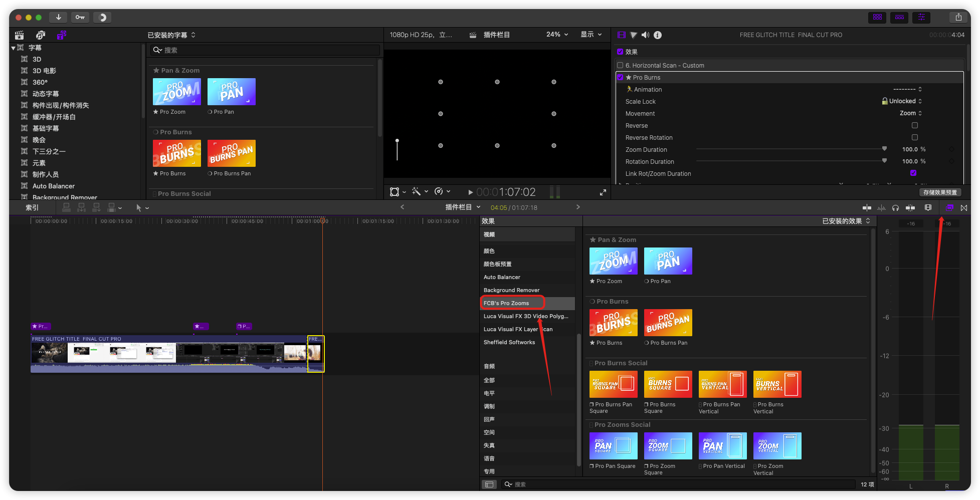The height and width of the screenshot is (500, 980).
Task: Enable the Horizontal Scan - Custom checkbox
Action: pyautogui.click(x=620, y=66)
